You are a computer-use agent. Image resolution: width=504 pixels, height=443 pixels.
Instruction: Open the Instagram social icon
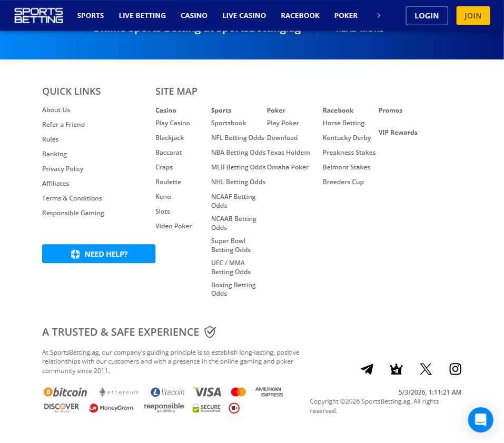click(x=455, y=369)
